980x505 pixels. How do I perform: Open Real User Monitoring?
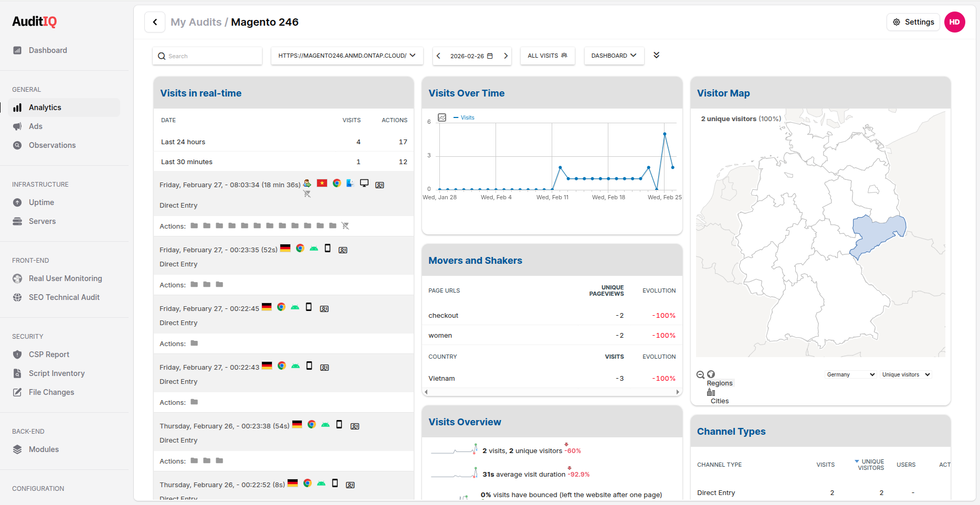point(65,278)
